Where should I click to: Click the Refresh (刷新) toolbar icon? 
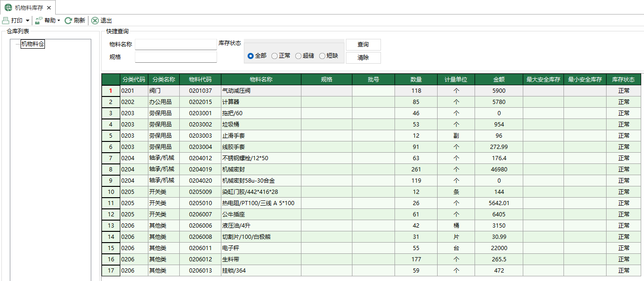[x=68, y=20]
